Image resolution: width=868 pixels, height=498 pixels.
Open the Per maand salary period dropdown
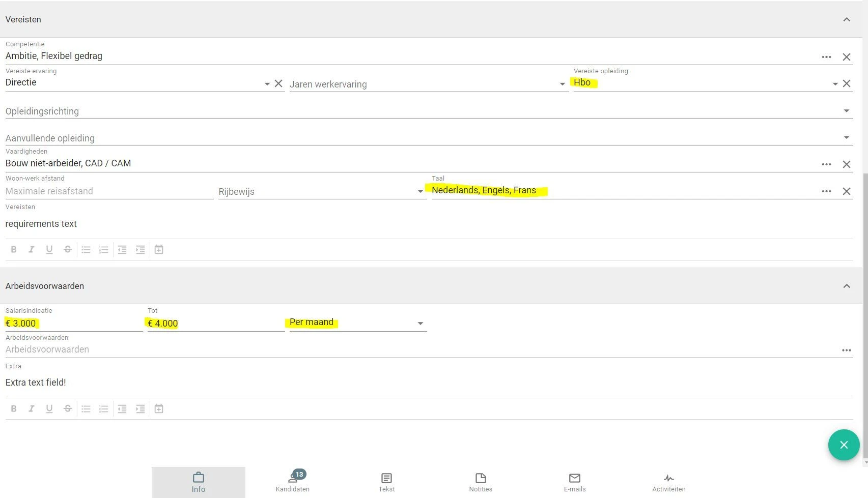(x=420, y=324)
